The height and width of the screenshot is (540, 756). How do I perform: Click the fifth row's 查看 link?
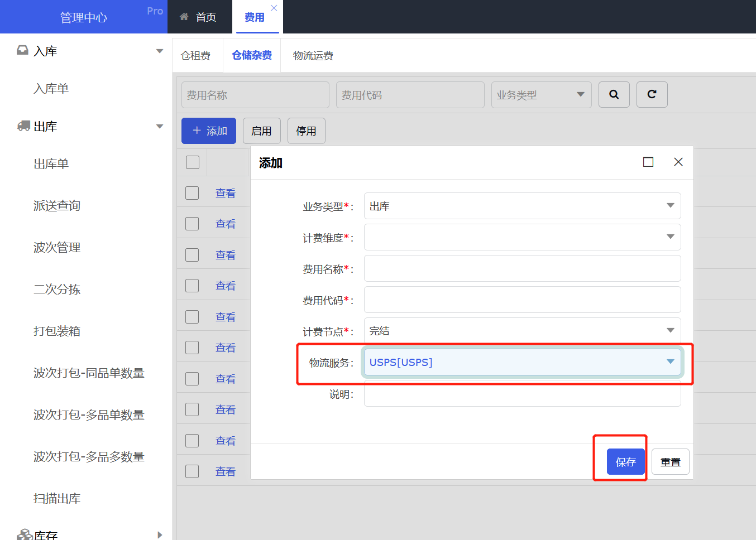[x=226, y=317]
